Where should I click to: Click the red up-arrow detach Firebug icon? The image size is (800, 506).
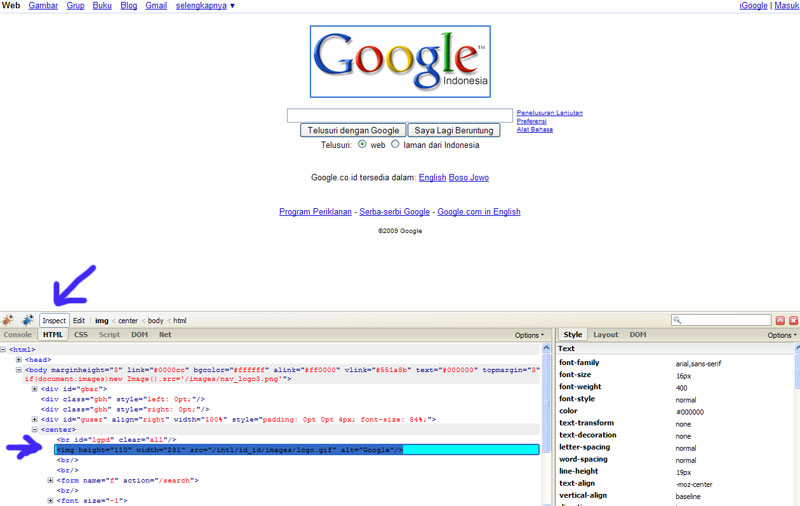(780, 320)
